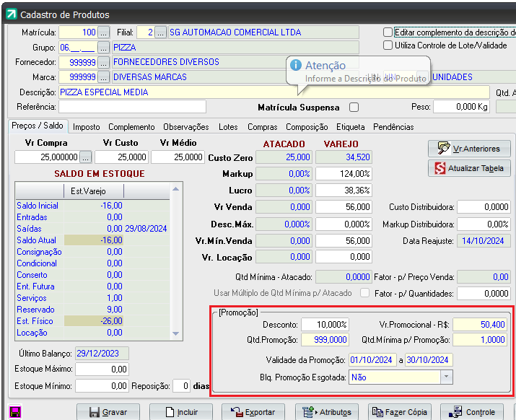The image size is (516, 420).
Task: Click the Peso input field
Action: 461,107
